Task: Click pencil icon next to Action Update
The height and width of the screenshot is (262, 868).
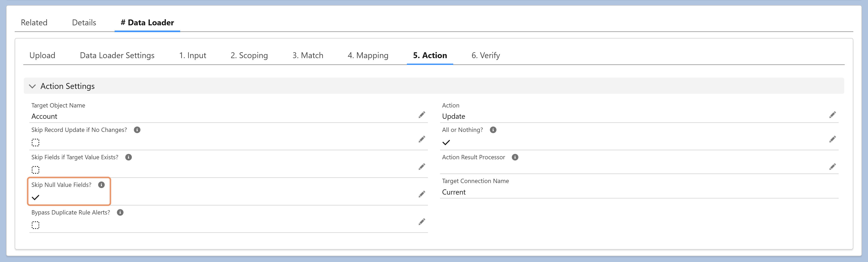Action: (832, 115)
